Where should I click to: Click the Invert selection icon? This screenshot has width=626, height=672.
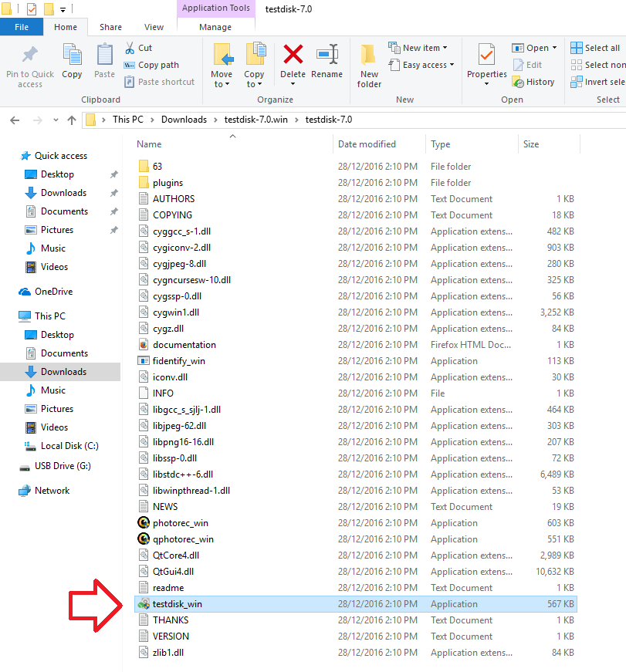pos(577,82)
